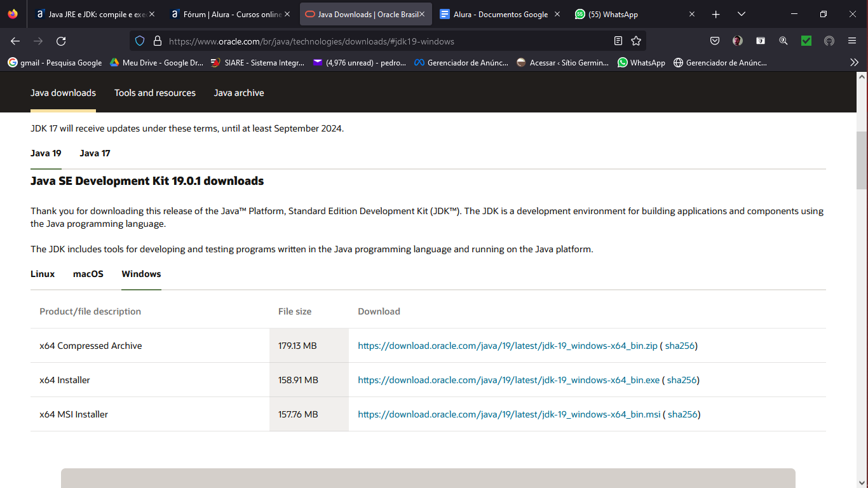
Task: Open Meu Drive bookmark
Action: (x=156, y=63)
